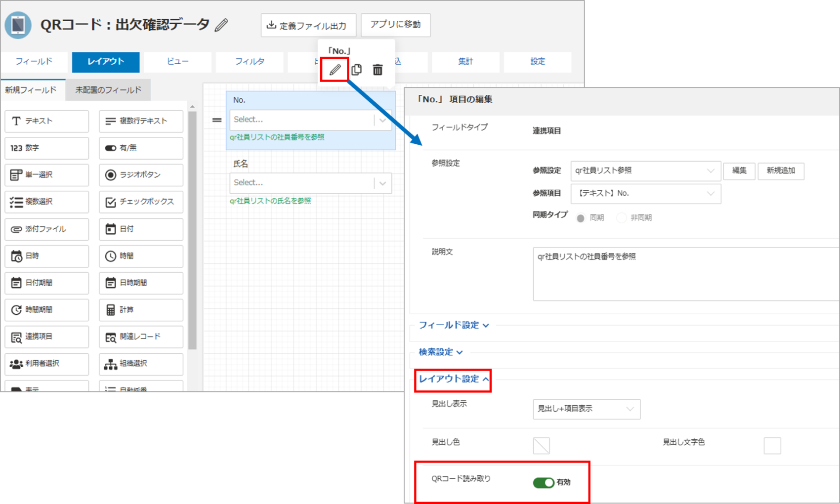This screenshot has height=504, width=840.
Task: Select the 数字 field type
Action: [x=47, y=148]
